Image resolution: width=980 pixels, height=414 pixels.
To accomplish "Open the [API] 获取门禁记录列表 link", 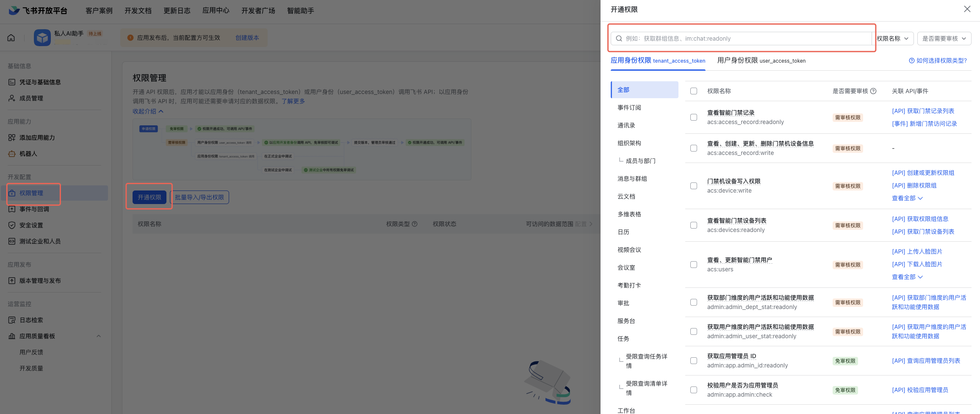I will pyautogui.click(x=923, y=111).
